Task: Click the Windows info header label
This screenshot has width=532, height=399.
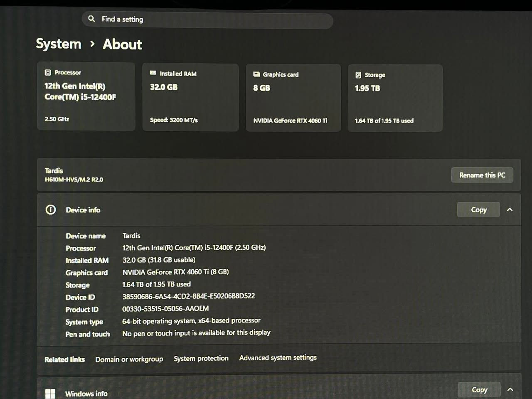Action: (86, 394)
